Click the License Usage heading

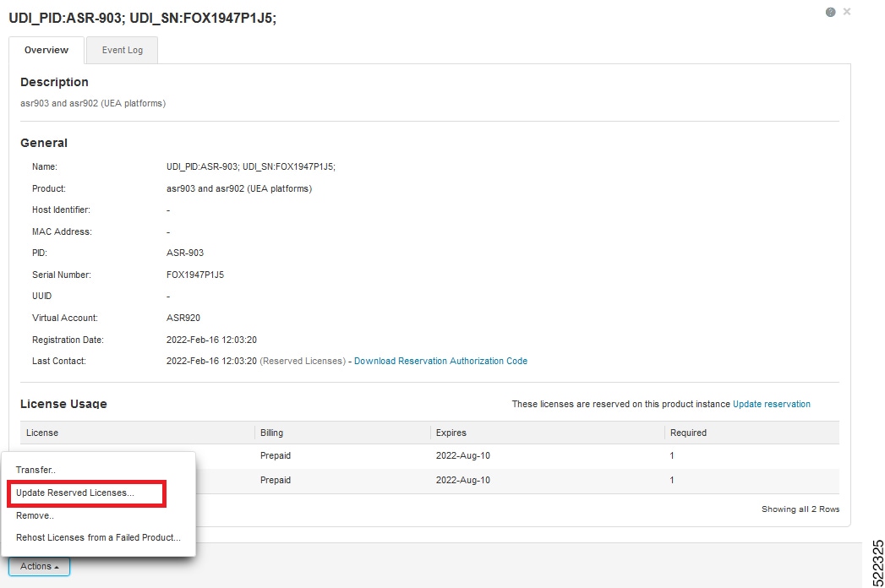[x=63, y=404]
